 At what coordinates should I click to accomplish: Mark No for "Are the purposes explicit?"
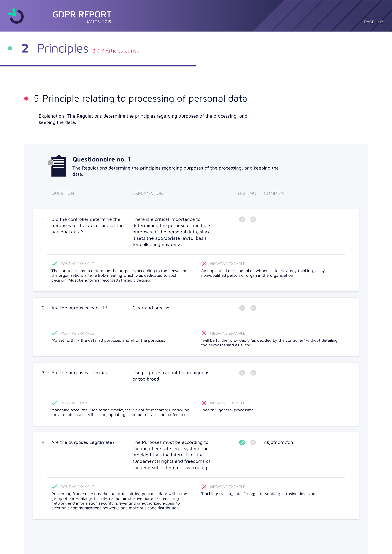[253, 308]
